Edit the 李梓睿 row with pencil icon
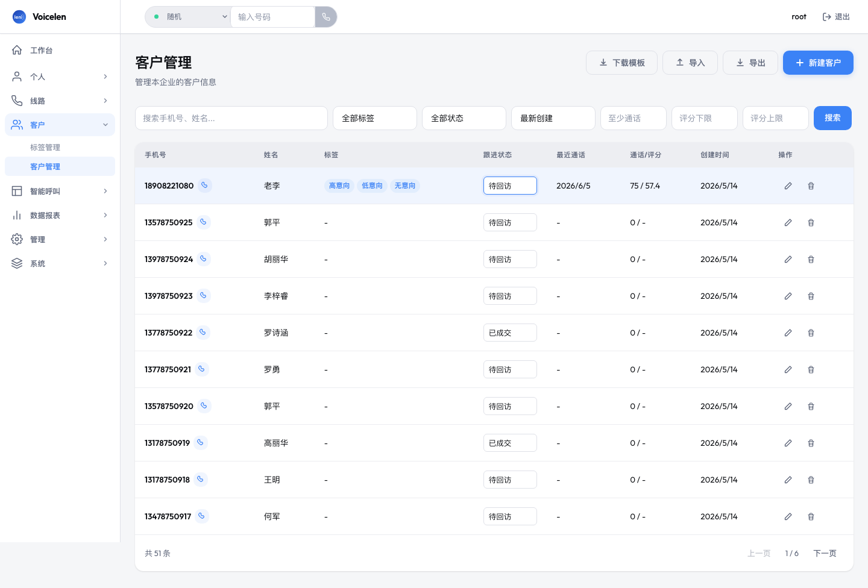Screen dimensions: 868x588 coord(788,296)
